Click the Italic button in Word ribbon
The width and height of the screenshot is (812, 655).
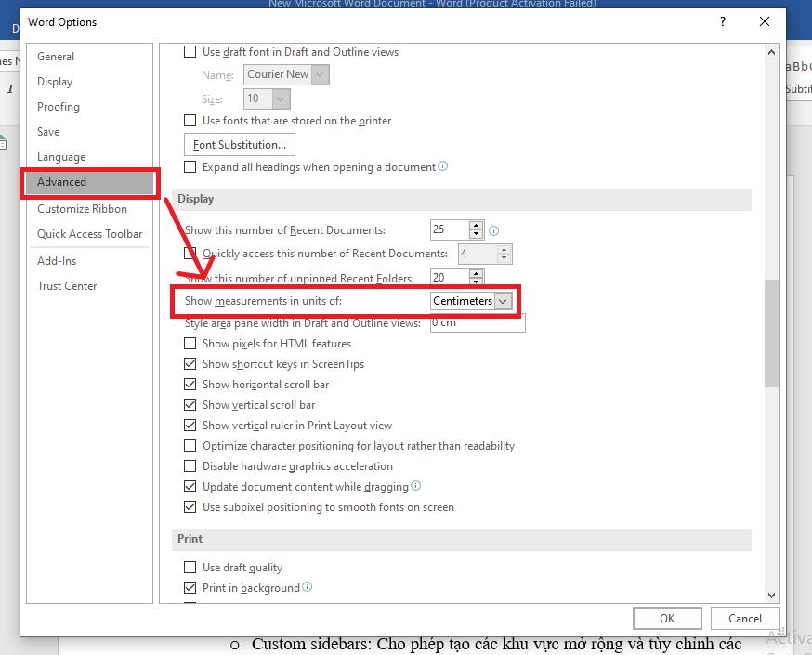[10, 88]
